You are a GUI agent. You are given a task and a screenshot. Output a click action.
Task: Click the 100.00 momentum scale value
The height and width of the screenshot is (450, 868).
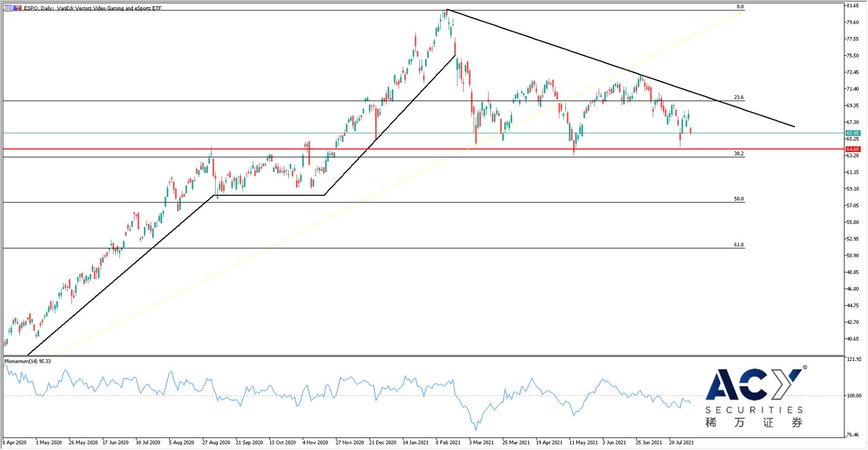pyautogui.click(x=854, y=395)
